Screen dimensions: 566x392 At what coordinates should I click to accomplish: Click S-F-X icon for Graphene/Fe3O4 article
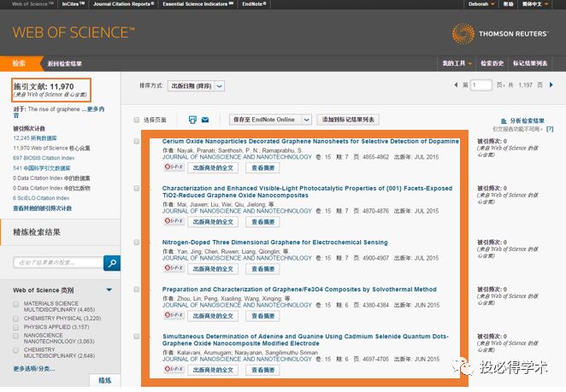click(x=174, y=315)
